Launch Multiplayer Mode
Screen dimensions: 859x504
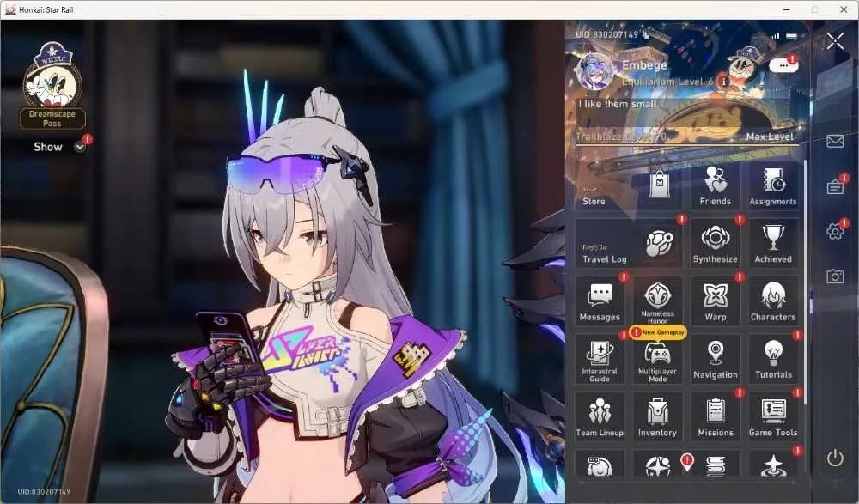(x=657, y=360)
